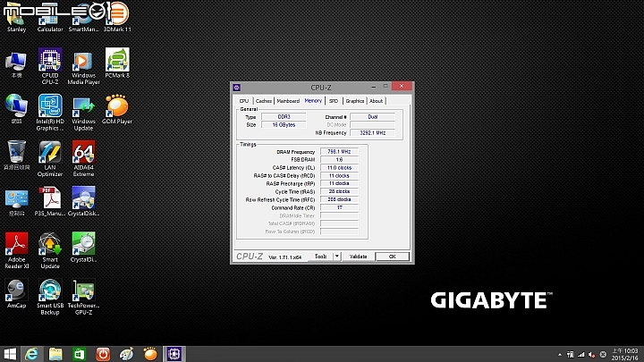Open Intel(R) HD Graphics shortcut

click(x=50, y=112)
